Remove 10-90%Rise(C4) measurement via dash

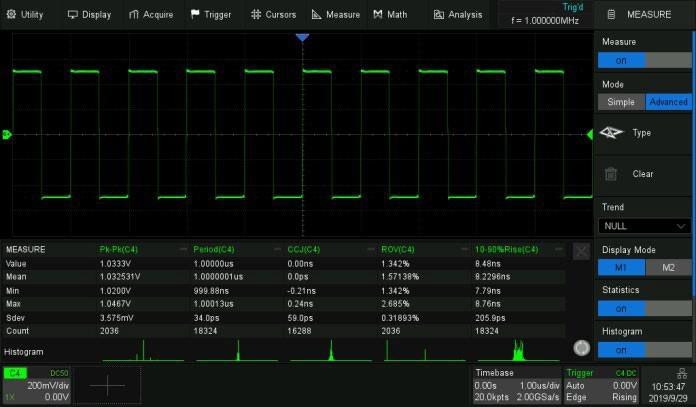(558, 249)
